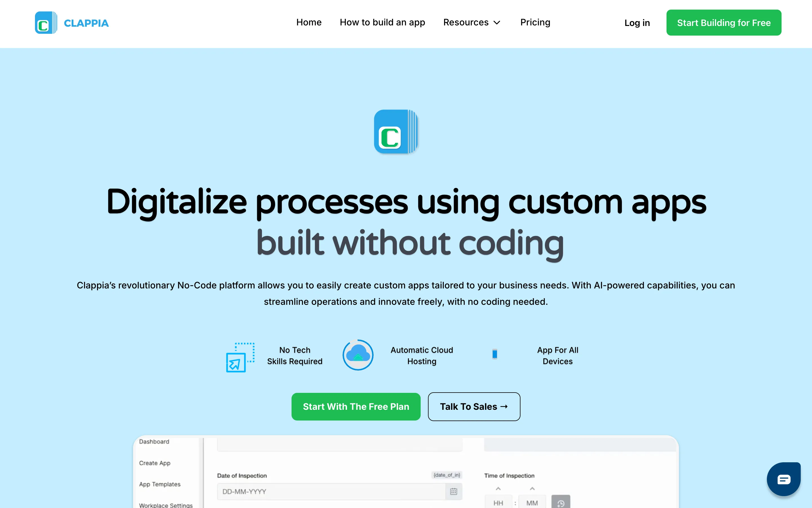Open the calendar icon in date field
Image resolution: width=812 pixels, height=508 pixels.
point(454,492)
